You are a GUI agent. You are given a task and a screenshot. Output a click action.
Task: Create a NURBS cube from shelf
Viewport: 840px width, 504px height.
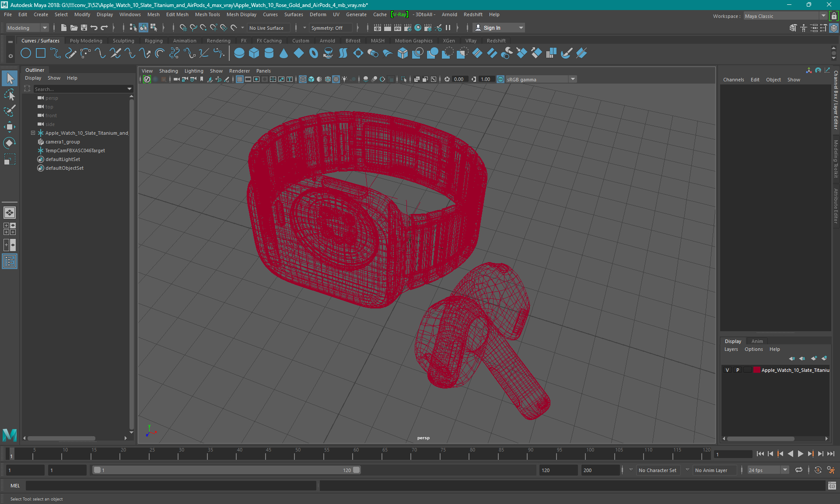click(254, 53)
